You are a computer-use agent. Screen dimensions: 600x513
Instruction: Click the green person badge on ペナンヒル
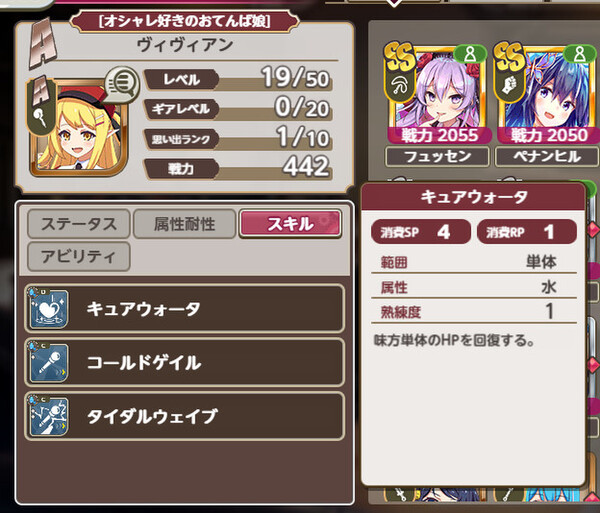click(580, 55)
